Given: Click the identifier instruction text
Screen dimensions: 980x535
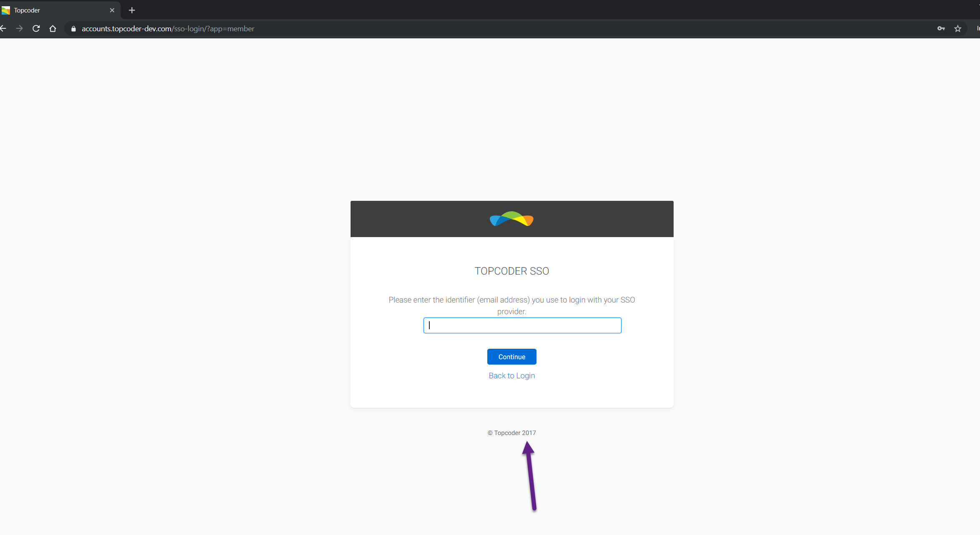Looking at the screenshot, I should pos(511,305).
